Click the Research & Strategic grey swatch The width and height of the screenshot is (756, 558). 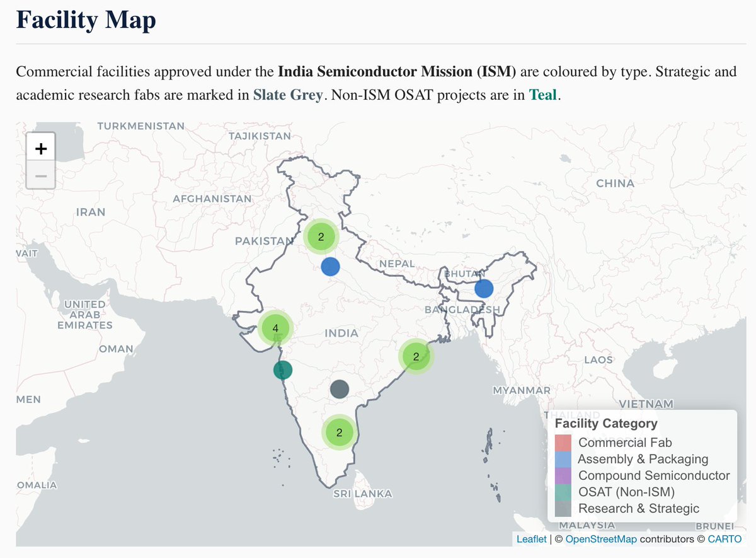point(563,508)
